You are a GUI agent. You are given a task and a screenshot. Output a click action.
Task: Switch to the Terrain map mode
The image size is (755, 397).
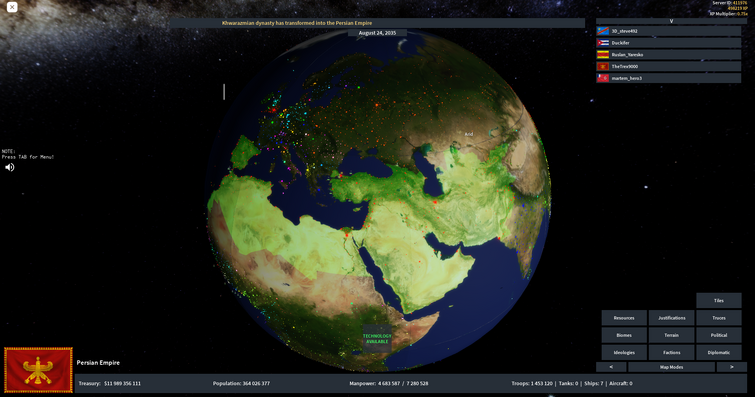coord(671,335)
